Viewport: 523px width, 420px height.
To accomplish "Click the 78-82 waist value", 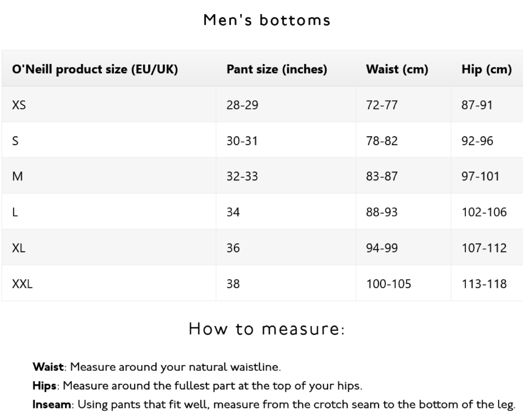I will pyautogui.click(x=382, y=141).
